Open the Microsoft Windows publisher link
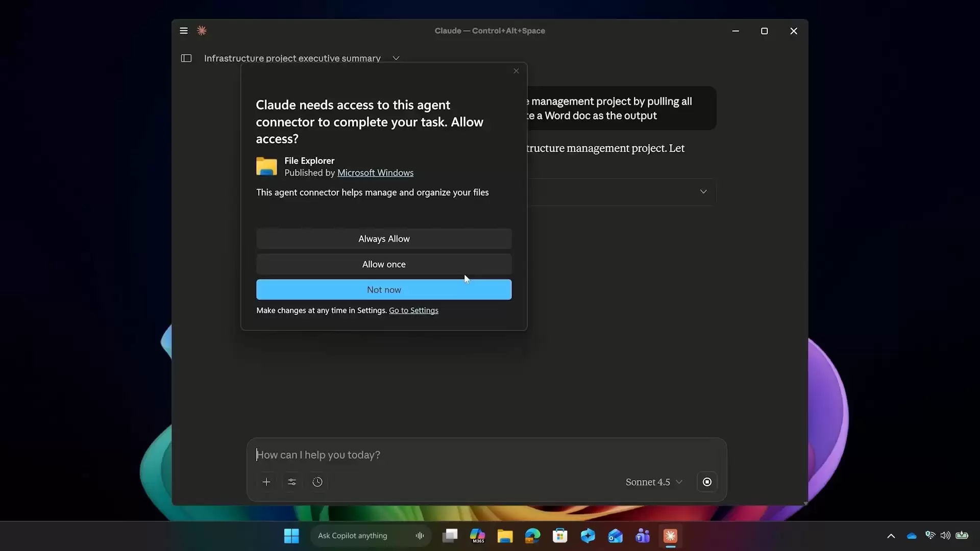 375,172
